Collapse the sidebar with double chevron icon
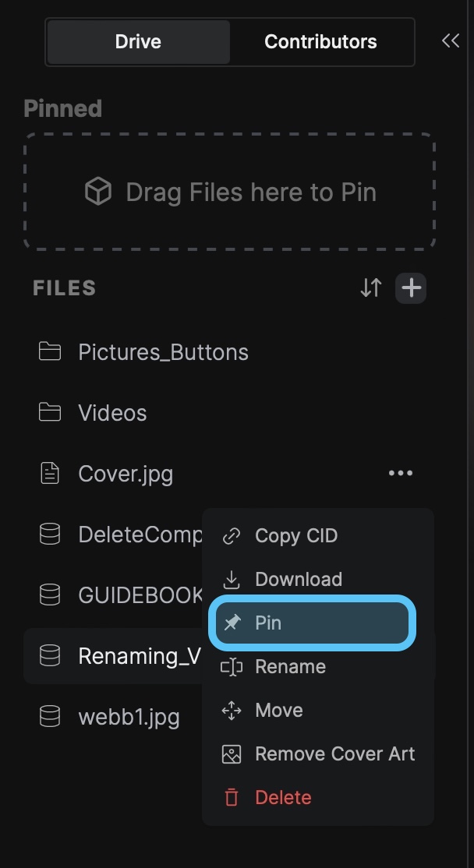474x868 pixels. pos(450,41)
